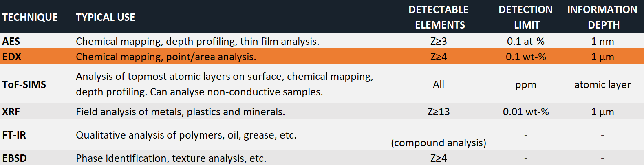
Task: Select the DETECTION LIMIT header cell
Action: pos(526,17)
